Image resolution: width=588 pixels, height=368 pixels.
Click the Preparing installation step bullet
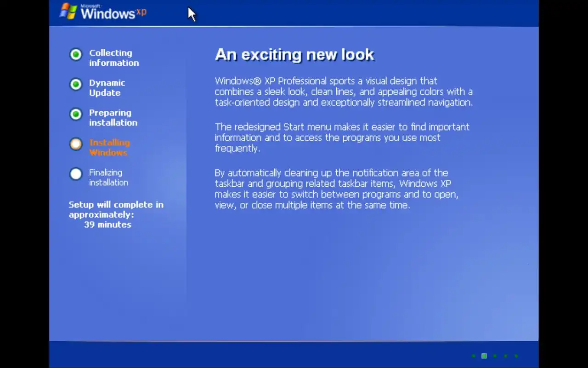76,114
